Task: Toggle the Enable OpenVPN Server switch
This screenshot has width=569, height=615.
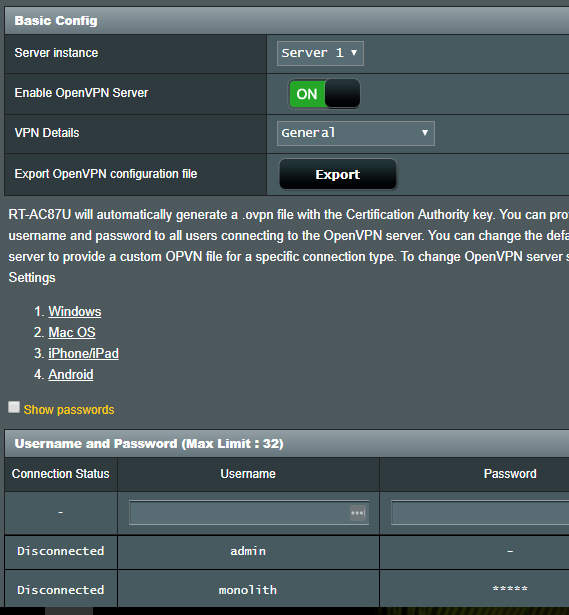Action: click(x=324, y=94)
